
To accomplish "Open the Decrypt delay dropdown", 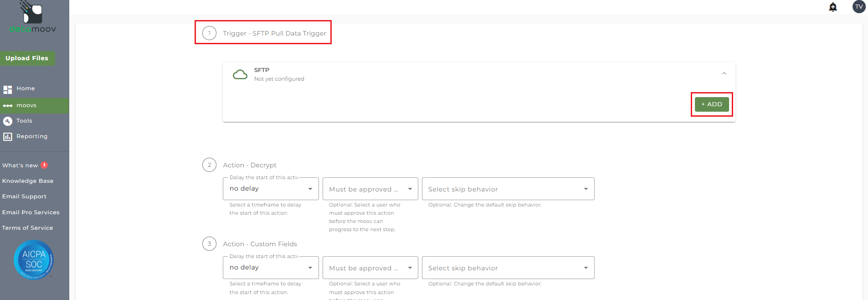I will tap(271, 189).
